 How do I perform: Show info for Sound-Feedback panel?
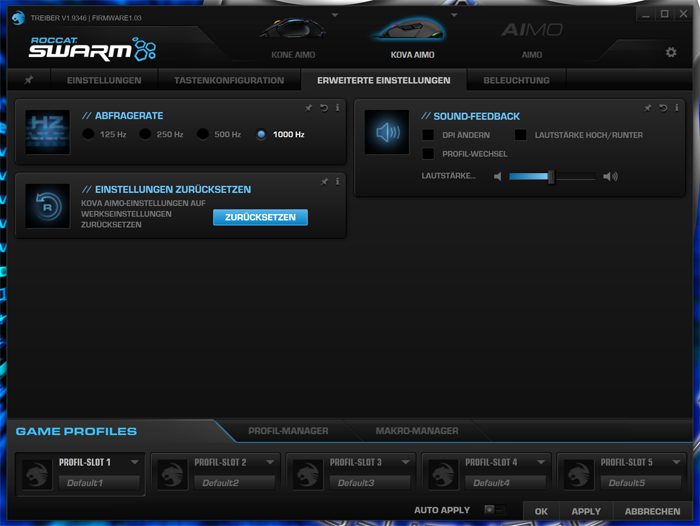pos(676,107)
